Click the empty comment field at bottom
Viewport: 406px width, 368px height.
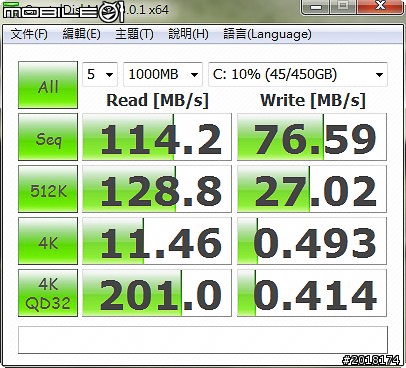203,340
